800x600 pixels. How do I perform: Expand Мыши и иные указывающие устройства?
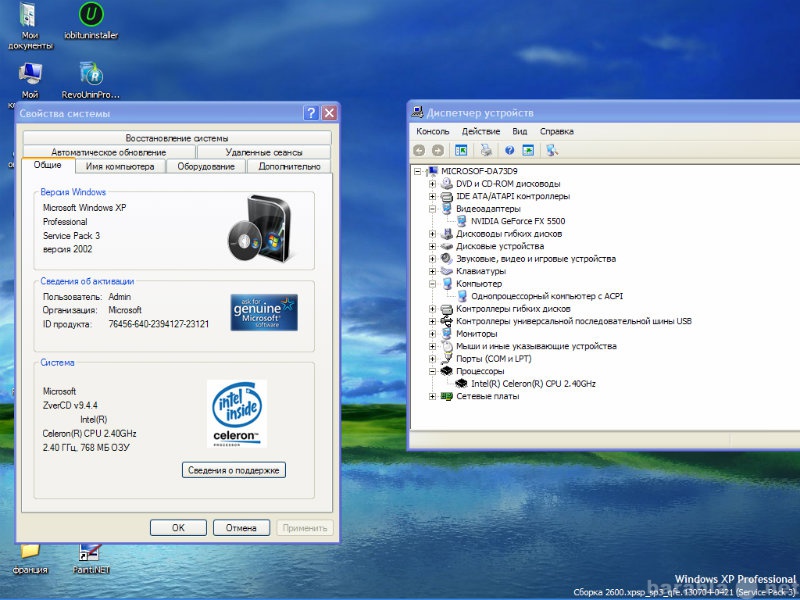coord(432,346)
